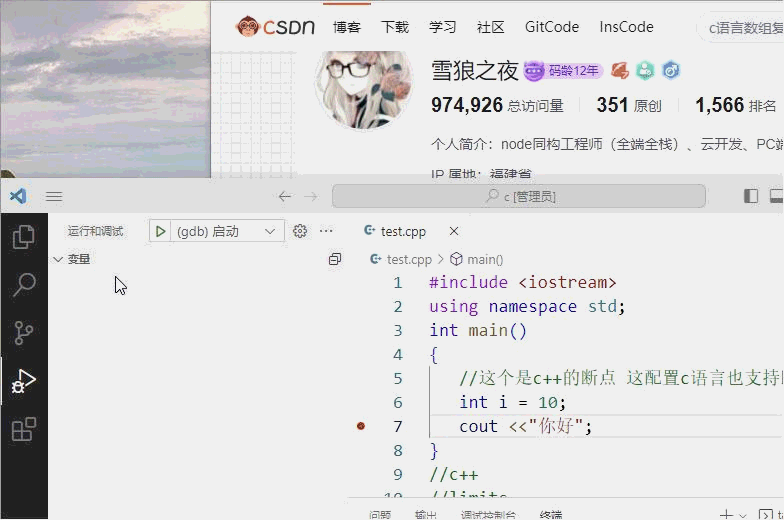Go forward with the right arrow
Viewport: 784px width, 520px height.
click(x=311, y=196)
